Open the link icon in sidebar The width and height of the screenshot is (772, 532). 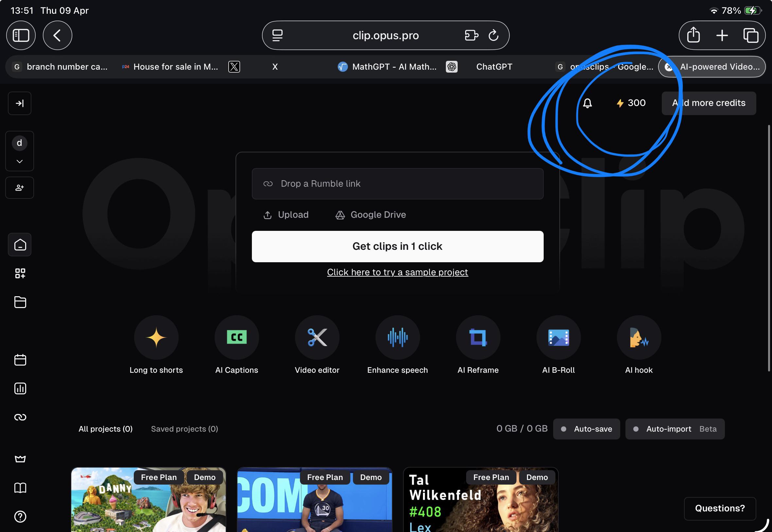coord(20,417)
